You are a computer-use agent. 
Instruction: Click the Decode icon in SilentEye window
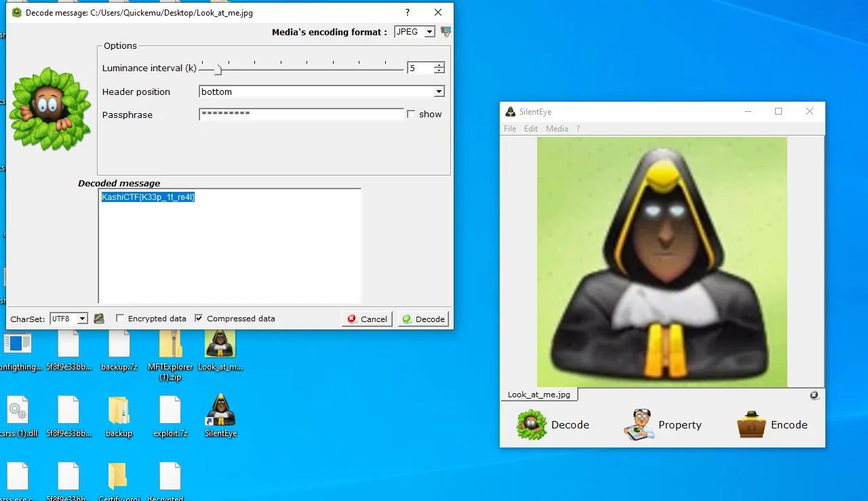coord(532,425)
